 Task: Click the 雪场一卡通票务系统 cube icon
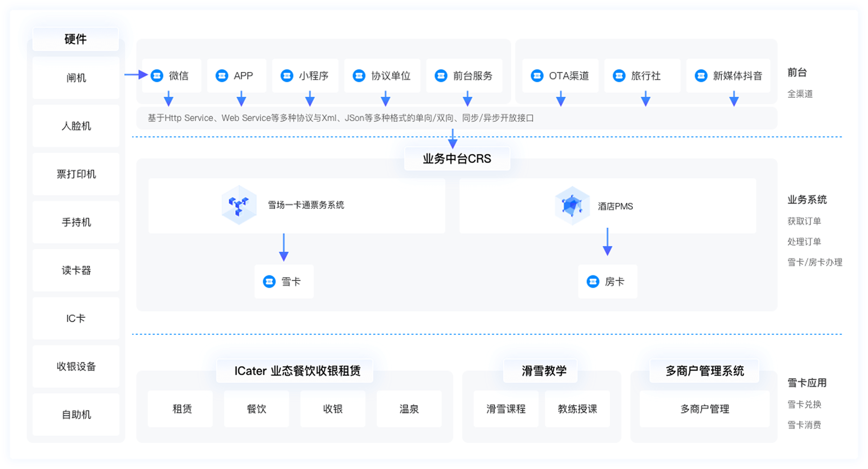(x=239, y=205)
